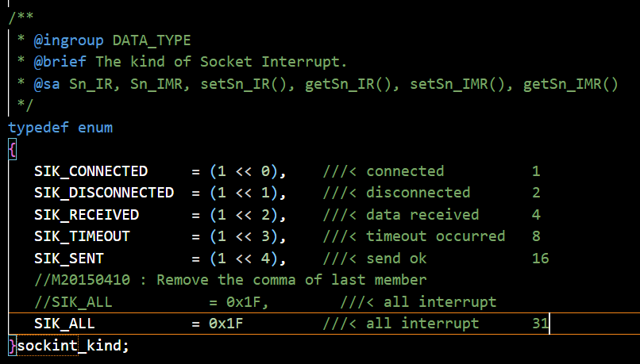This screenshot has width=640, height=364.
Task: Click the sockint_kind type name
Action: click(x=73, y=346)
